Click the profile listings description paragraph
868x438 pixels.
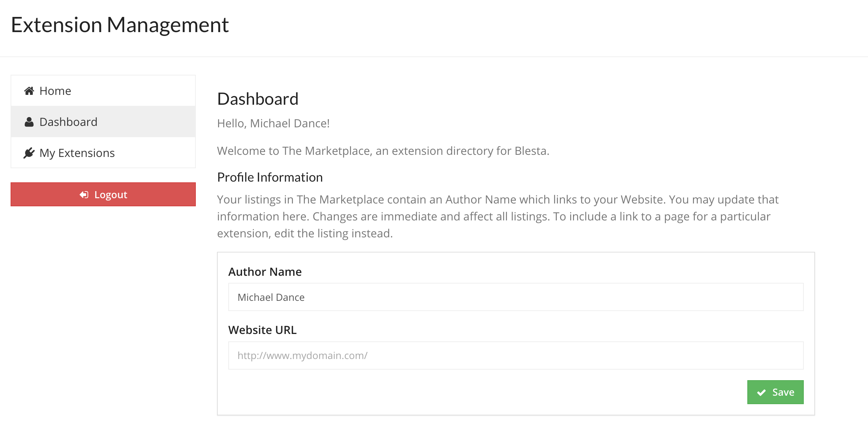point(498,217)
